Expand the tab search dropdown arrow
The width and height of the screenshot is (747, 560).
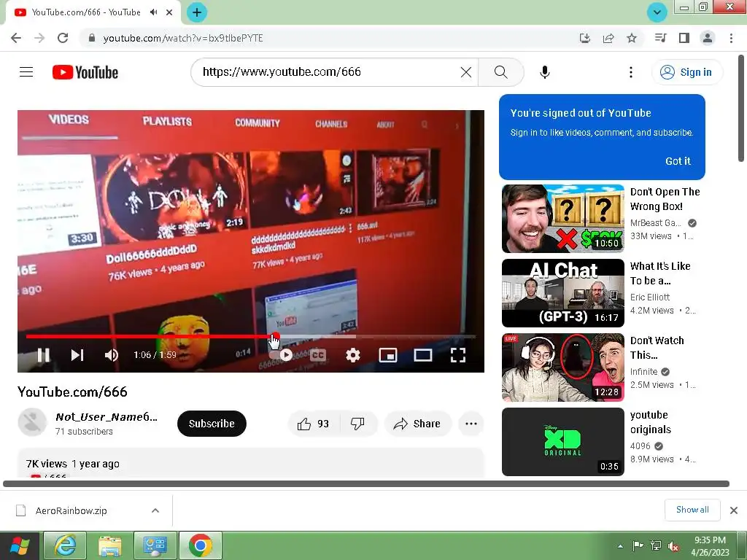[x=657, y=12]
